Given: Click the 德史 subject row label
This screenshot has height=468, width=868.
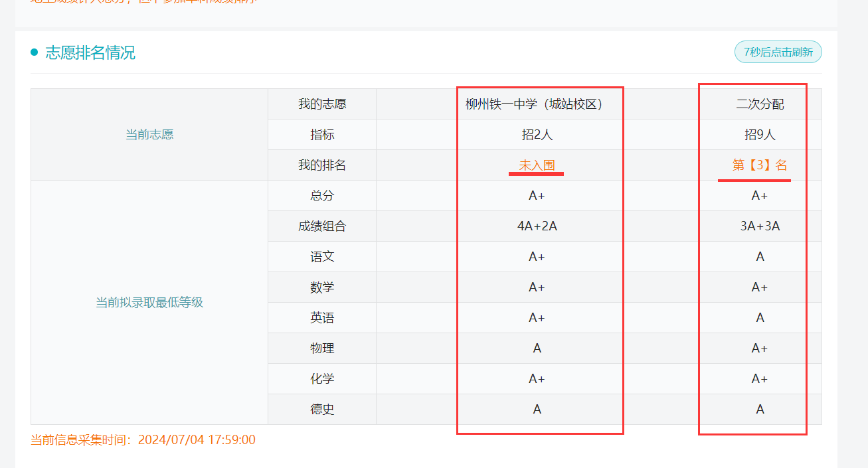Looking at the screenshot, I should tap(322, 410).
